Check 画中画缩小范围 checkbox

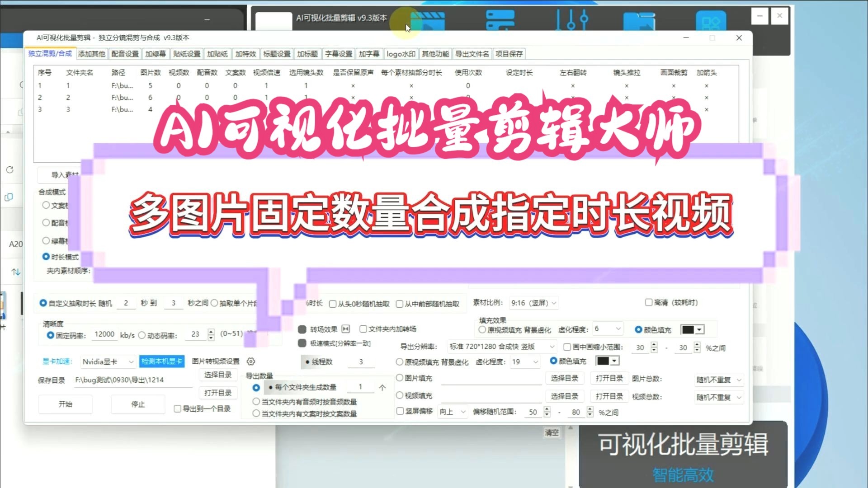coord(567,347)
